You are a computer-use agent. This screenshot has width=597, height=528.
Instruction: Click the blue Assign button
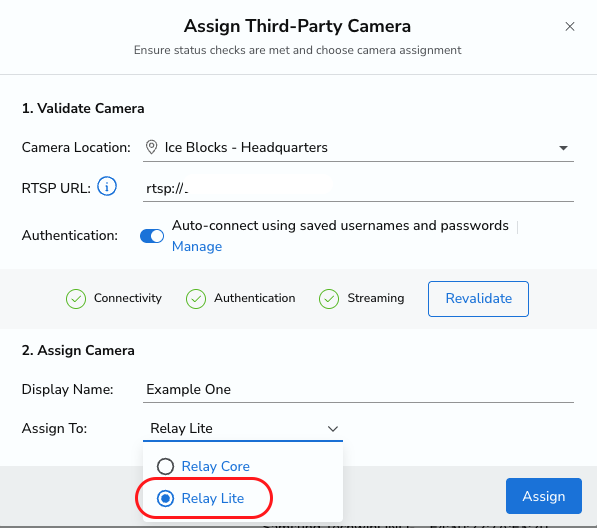click(544, 496)
